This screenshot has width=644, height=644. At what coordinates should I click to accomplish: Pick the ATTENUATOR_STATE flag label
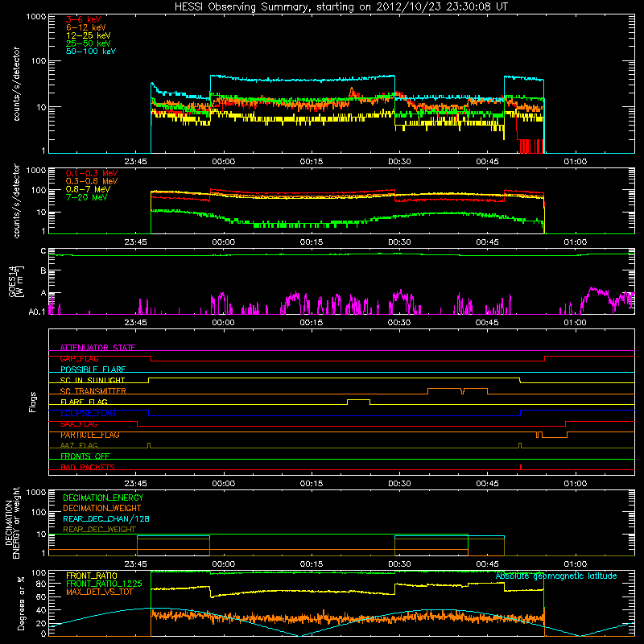[97, 348]
